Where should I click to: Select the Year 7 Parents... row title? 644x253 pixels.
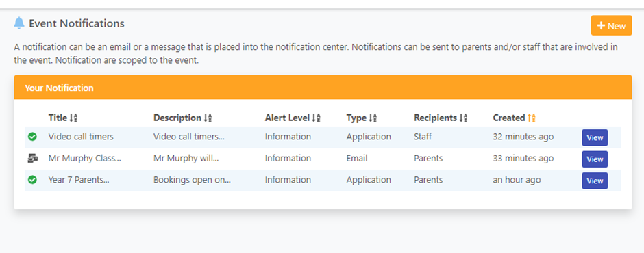pos(79,180)
